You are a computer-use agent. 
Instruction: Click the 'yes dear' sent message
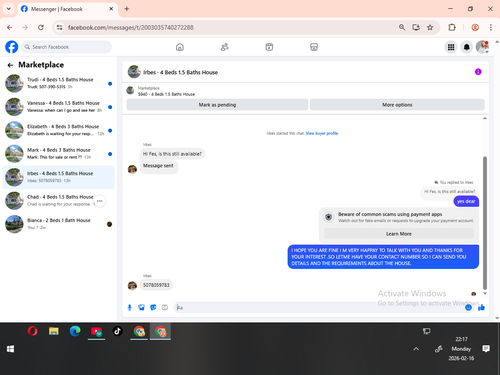(x=466, y=201)
